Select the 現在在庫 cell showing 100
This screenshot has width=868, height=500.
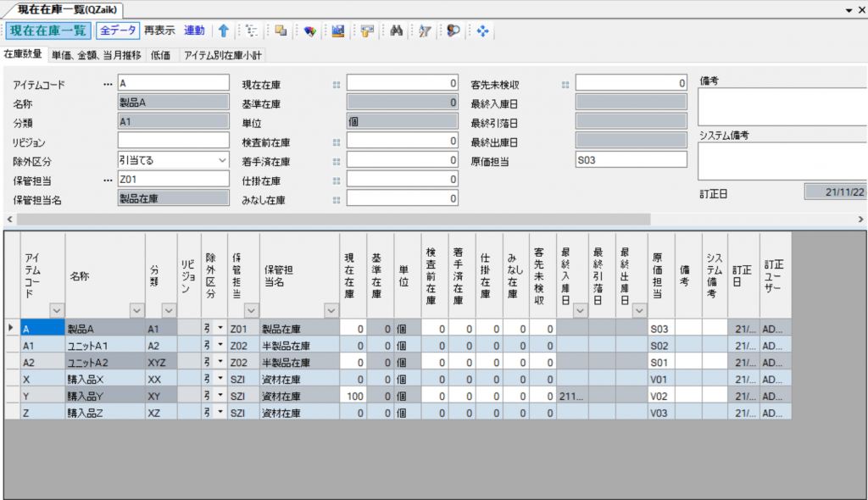point(353,396)
